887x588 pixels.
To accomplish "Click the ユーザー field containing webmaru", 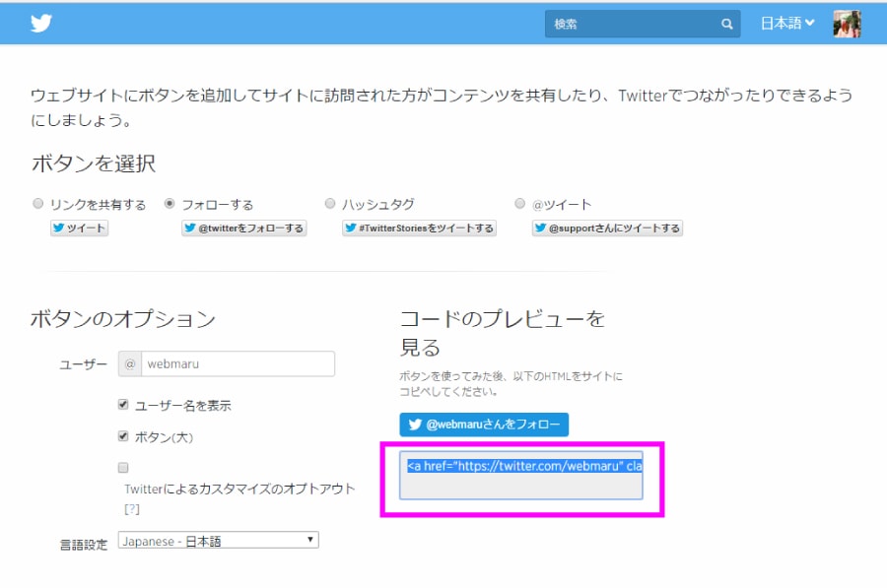I will (239, 363).
